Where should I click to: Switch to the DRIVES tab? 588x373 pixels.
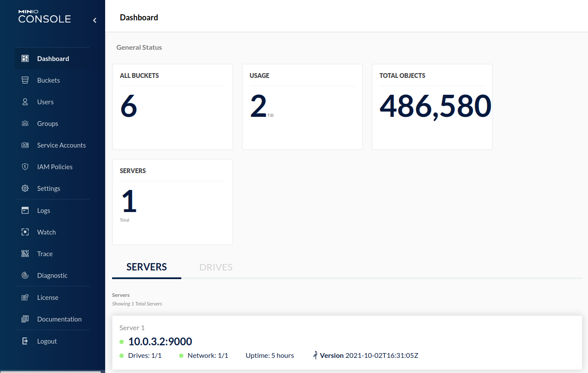tap(215, 267)
